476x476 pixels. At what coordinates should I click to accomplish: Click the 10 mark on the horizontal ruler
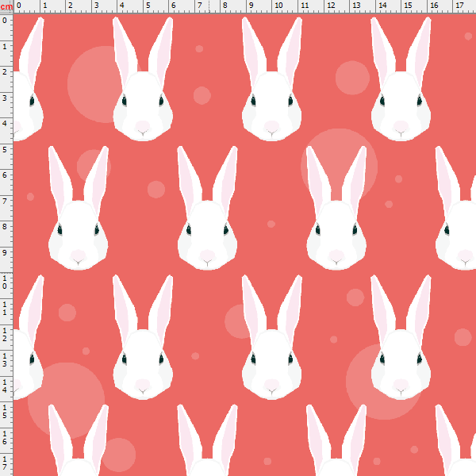278,6
